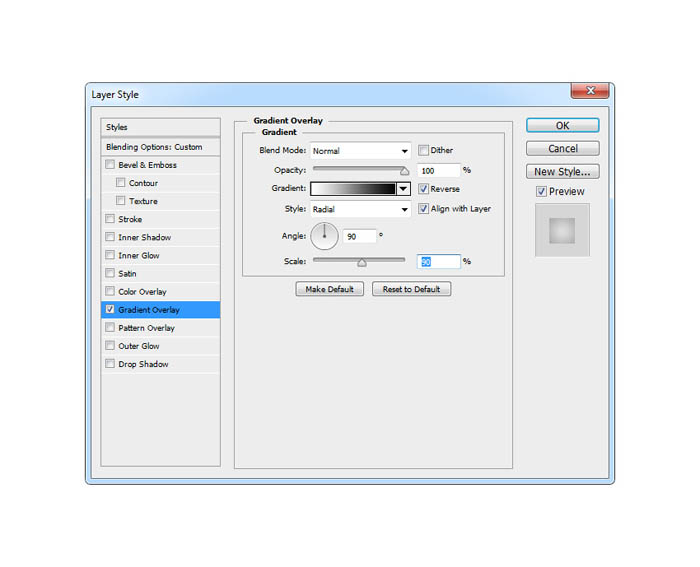Viewport: 700px width, 567px height.
Task: Click the Cancel button
Action: (x=562, y=148)
